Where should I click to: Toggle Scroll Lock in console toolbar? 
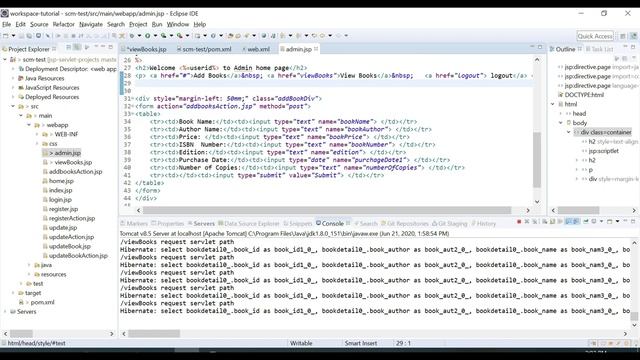click(552, 222)
